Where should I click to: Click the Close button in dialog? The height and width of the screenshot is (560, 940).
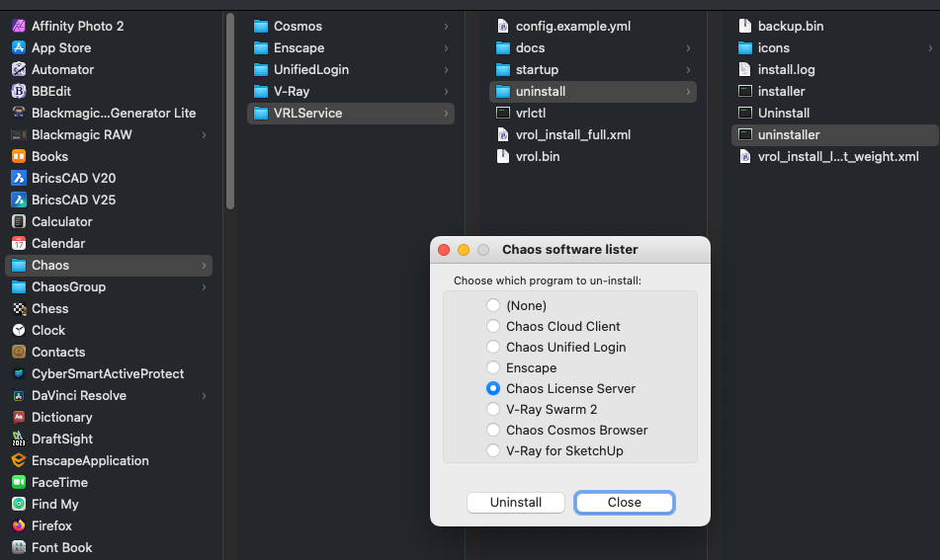tap(624, 502)
